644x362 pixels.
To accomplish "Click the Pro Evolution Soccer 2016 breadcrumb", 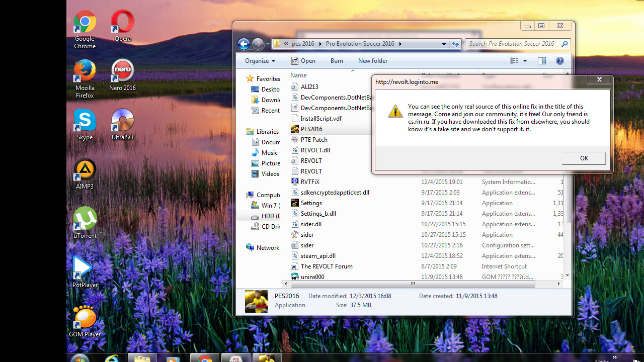I will (360, 44).
